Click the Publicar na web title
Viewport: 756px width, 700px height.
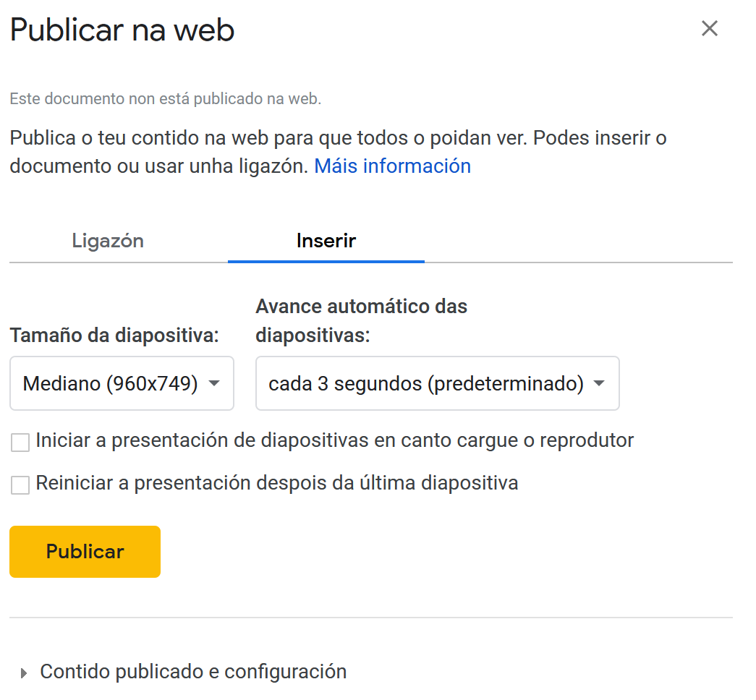(x=122, y=31)
